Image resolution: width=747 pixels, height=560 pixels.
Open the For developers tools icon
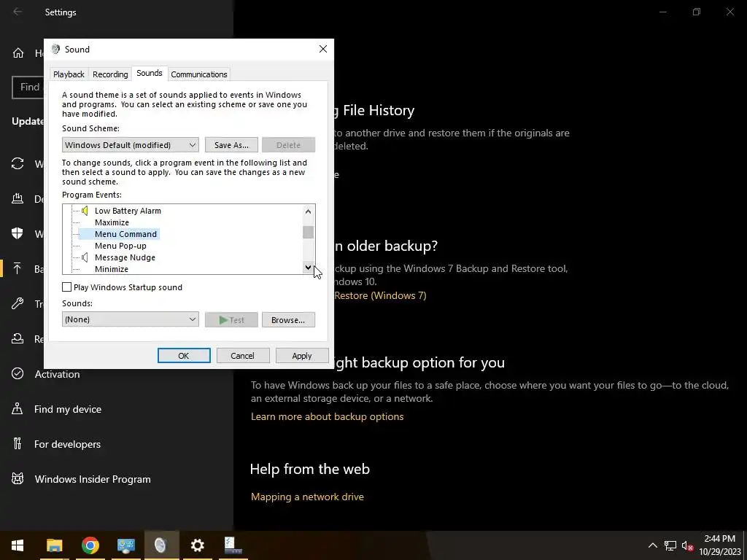pyautogui.click(x=18, y=444)
